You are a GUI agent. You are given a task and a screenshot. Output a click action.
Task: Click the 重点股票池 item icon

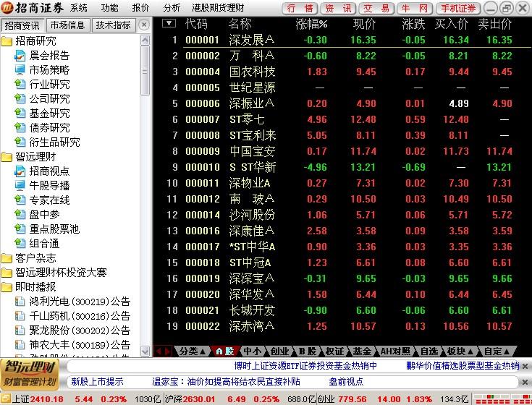tap(20, 229)
